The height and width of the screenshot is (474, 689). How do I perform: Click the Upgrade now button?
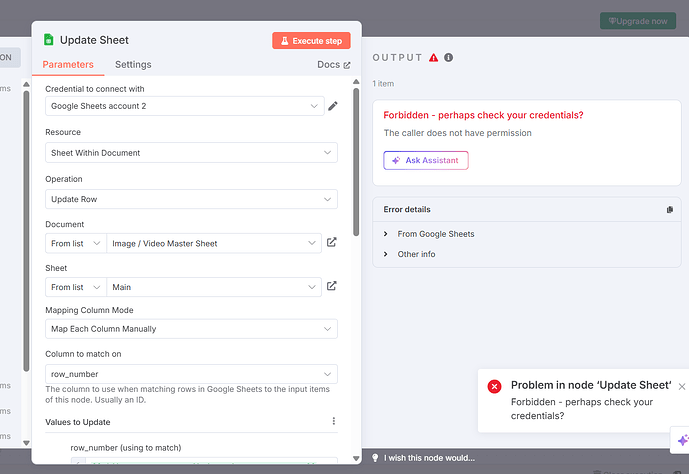638,21
